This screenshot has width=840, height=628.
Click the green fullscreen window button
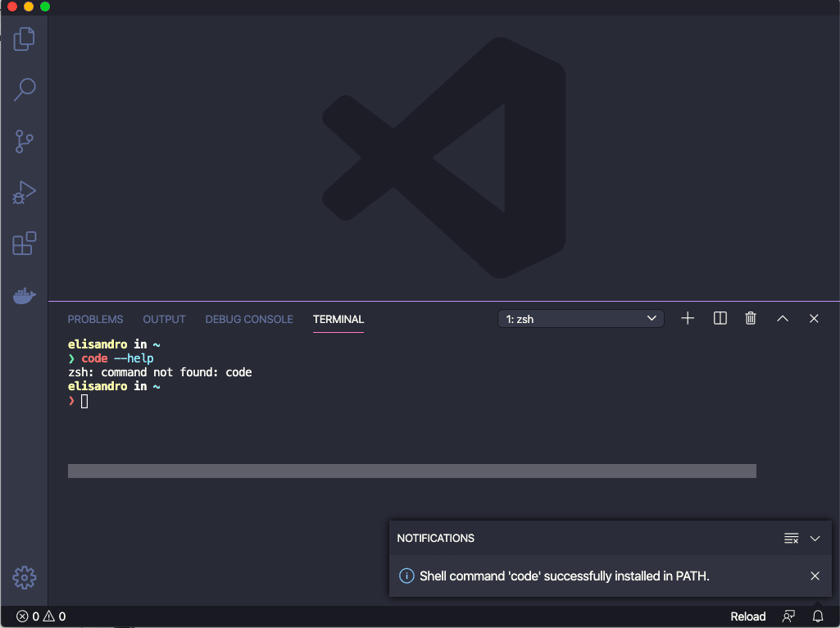45,7
